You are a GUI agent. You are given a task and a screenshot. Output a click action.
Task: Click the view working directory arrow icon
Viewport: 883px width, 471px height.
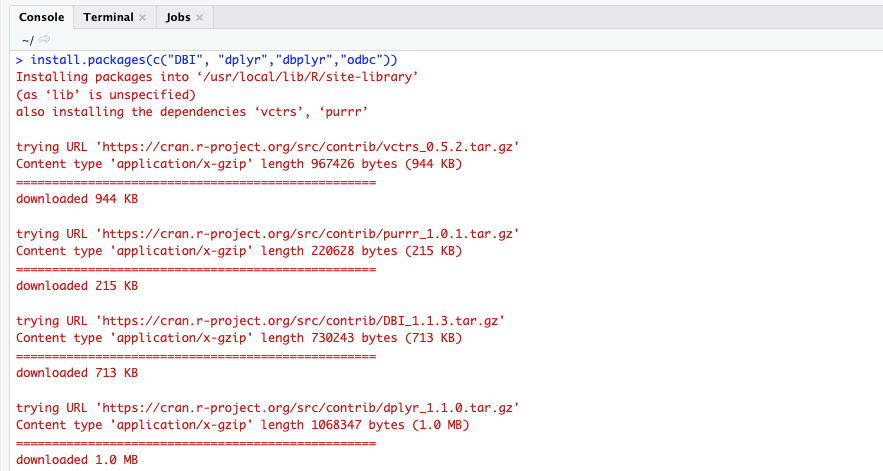point(44,39)
